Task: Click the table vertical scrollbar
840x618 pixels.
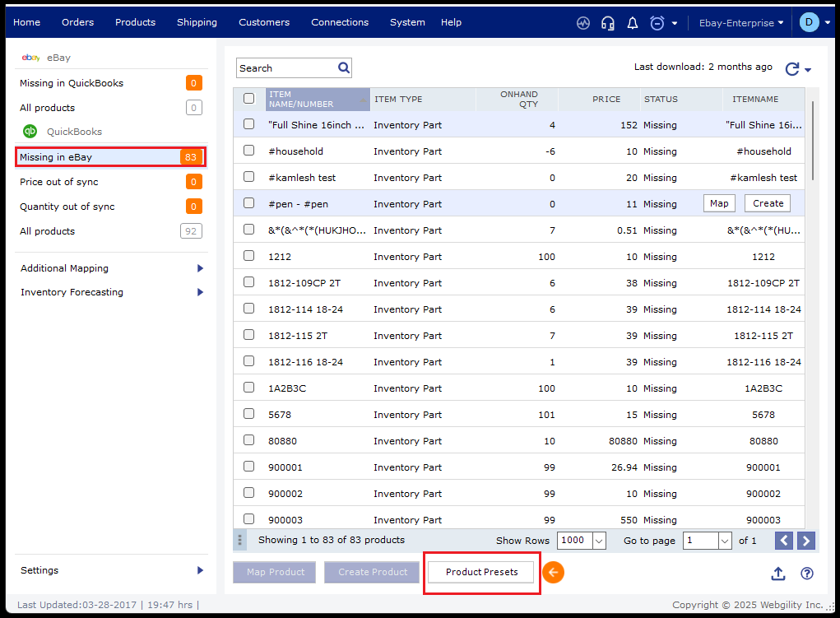Action: pos(814,140)
